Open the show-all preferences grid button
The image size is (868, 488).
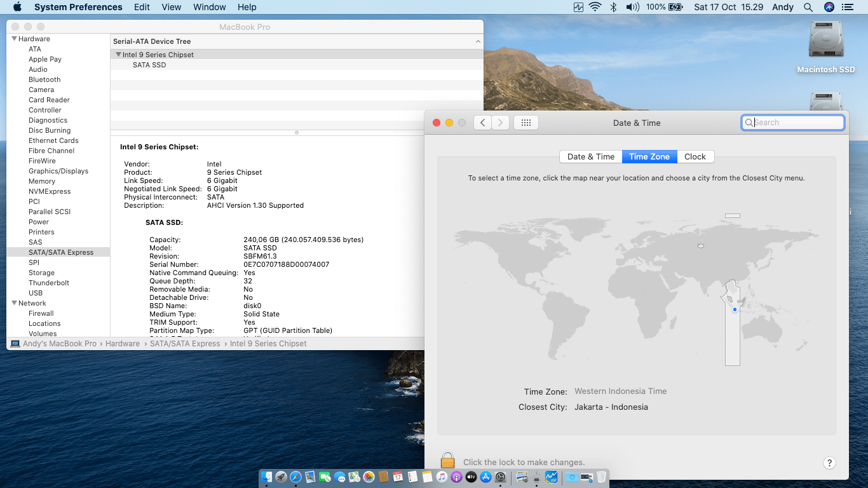pos(526,123)
